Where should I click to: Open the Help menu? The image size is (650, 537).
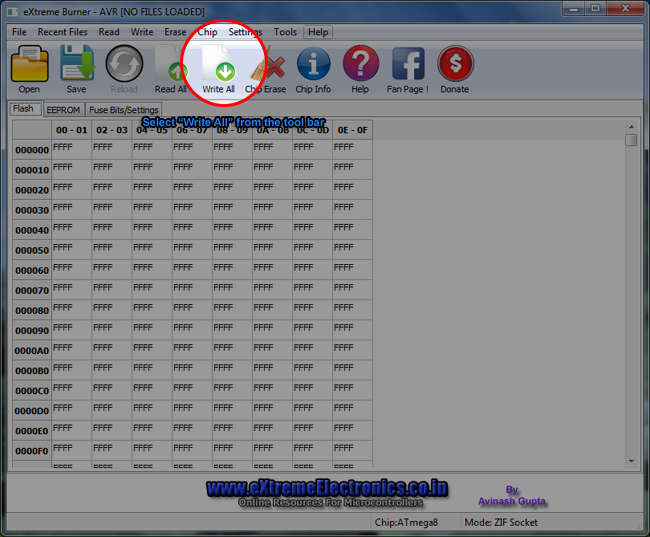click(x=318, y=32)
